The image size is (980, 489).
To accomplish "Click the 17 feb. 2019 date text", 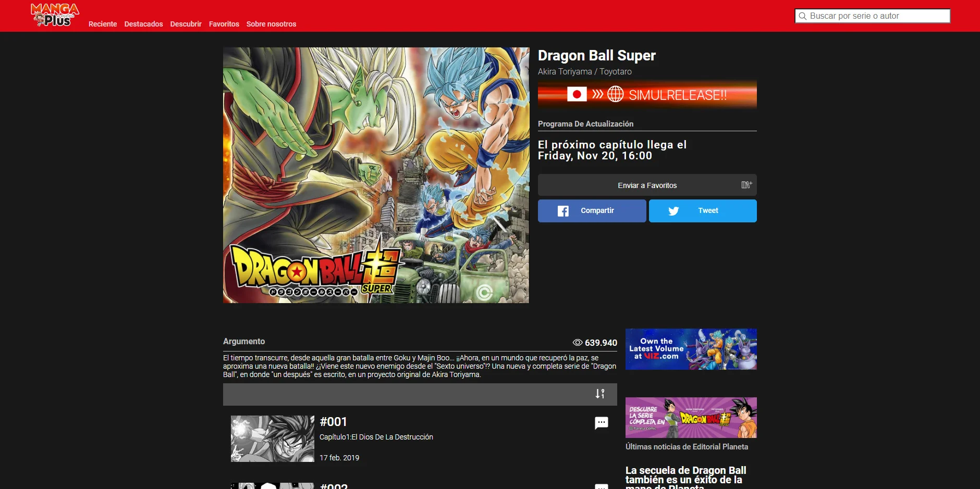I will click(x=339, y=458).
